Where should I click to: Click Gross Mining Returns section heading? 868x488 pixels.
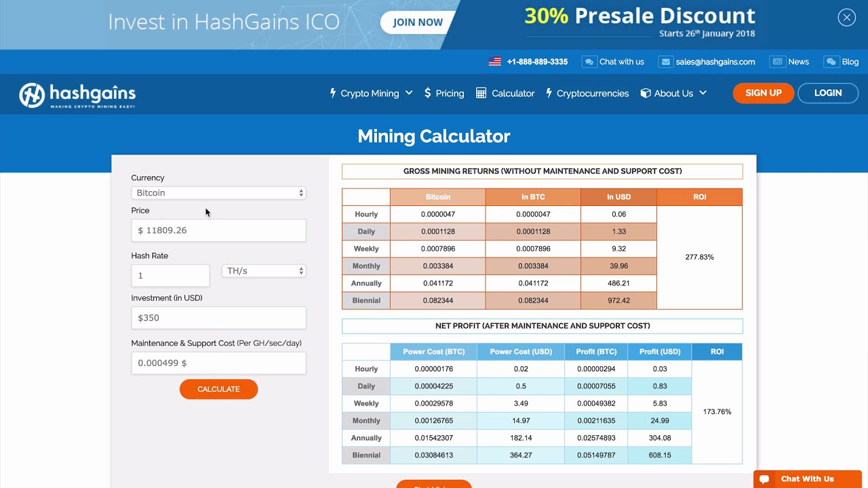coord(542,171)
